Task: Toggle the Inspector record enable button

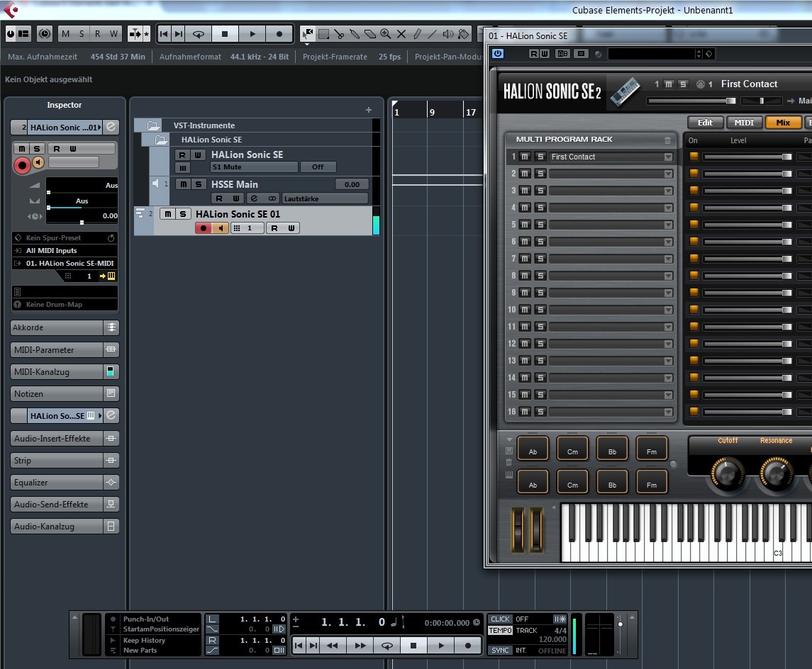Action: point(22,166)
